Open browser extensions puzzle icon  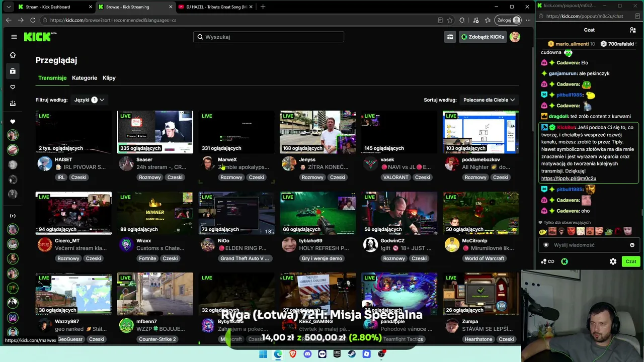462,20
